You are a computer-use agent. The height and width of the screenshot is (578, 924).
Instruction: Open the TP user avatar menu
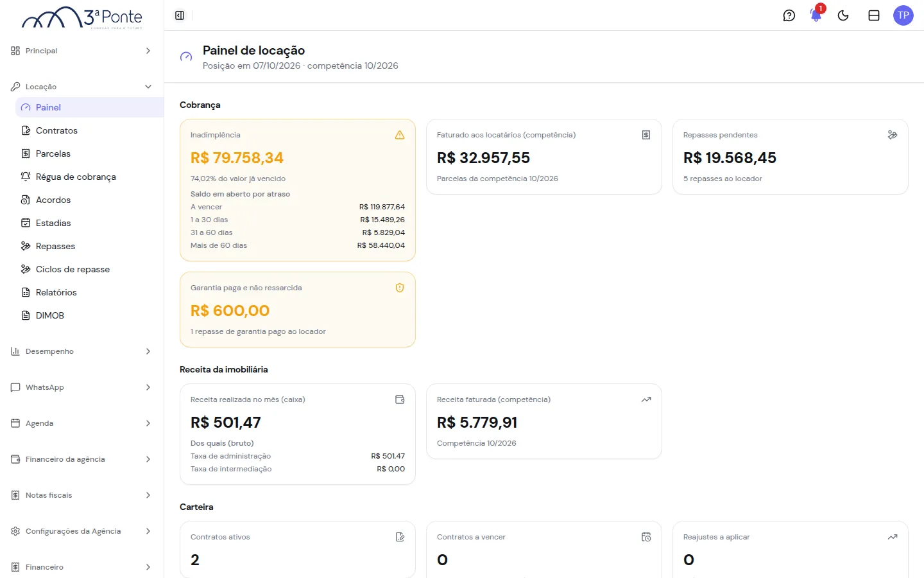pos(903,15)
